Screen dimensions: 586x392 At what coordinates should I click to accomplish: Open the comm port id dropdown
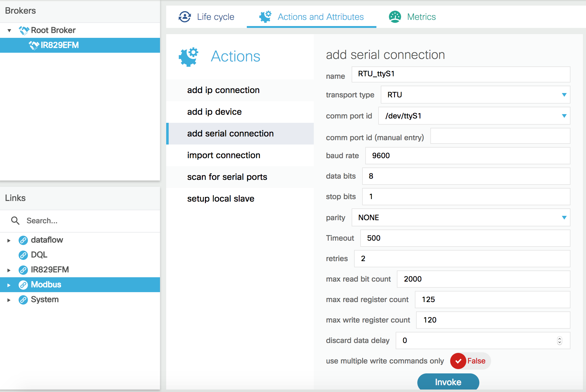564,116
